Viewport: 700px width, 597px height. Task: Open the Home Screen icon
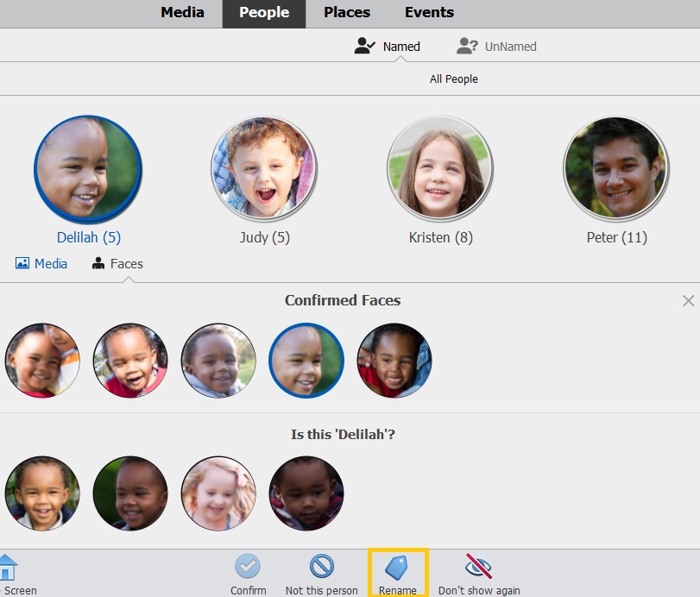click(8, 567)
